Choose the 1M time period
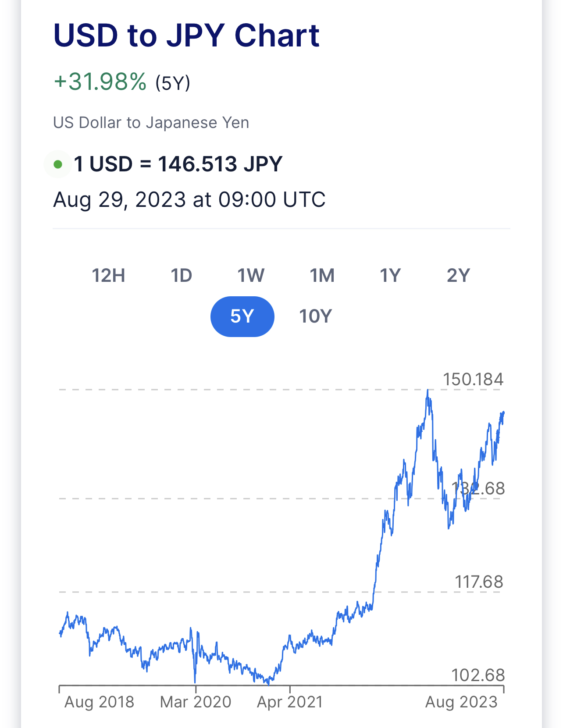This screenshot has height=728, width=563. coord(322,276)
